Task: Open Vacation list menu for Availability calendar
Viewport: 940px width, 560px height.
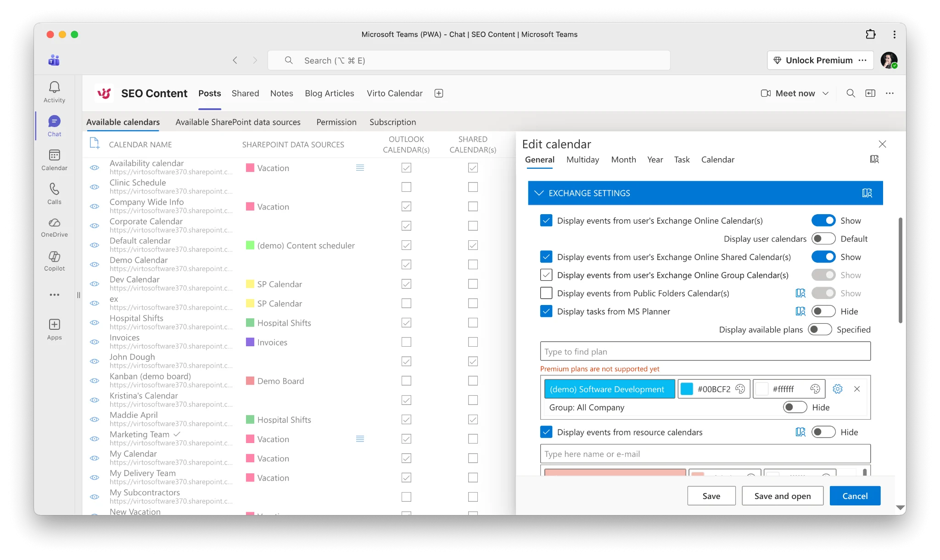Action: pos(360,168)
